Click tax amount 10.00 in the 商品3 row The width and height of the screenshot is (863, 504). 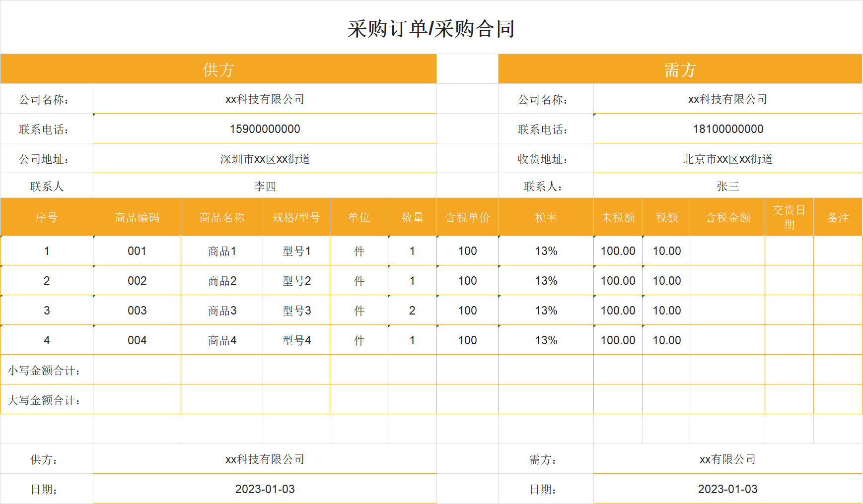coord(667,311)
